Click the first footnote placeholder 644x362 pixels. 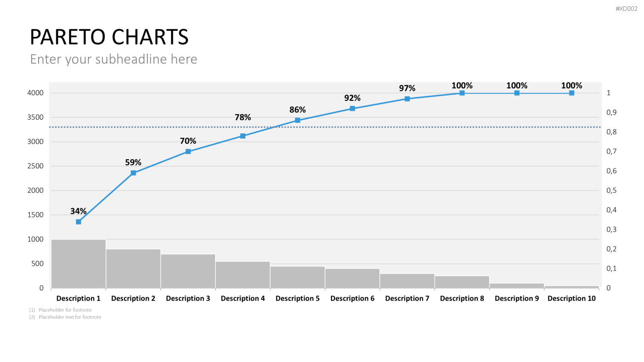tap(61, 310)
